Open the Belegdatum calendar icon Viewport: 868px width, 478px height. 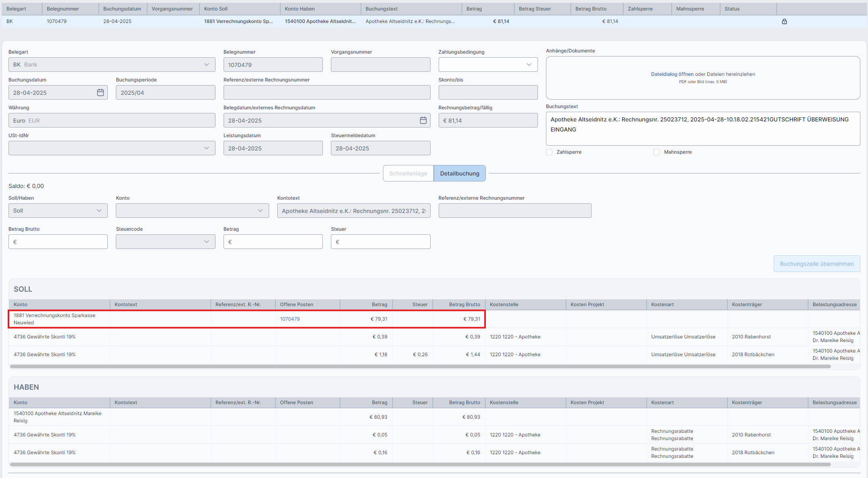pyautogui.click(x=423, y=120)
